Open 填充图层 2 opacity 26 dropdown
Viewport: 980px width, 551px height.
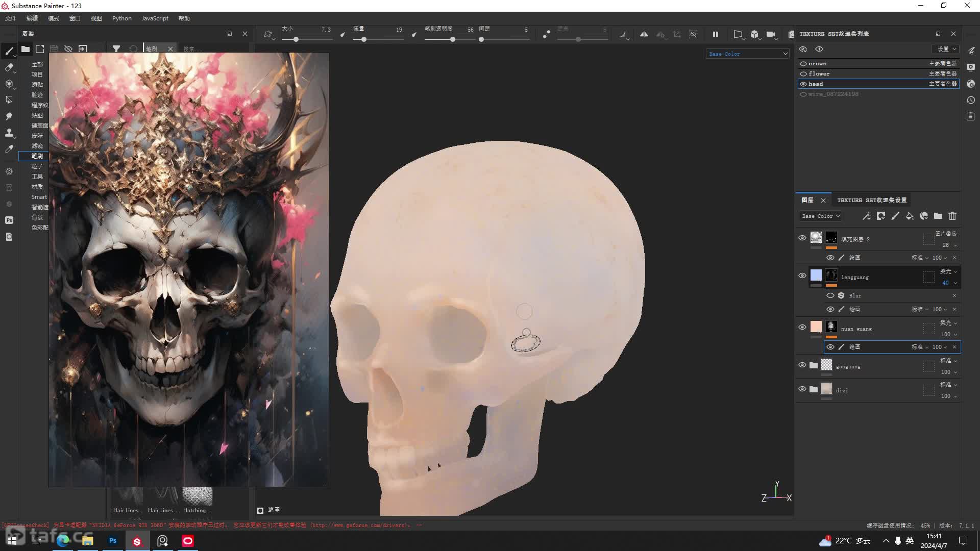[949, 245]
